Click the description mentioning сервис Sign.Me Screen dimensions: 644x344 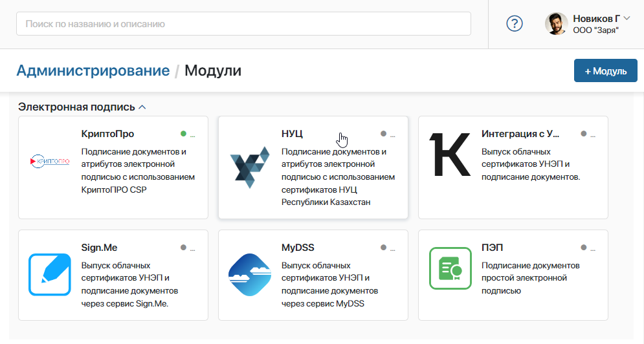click(x=129, y=284)
